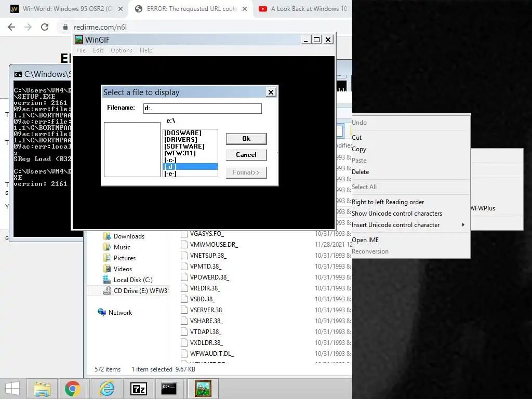Click the Filename input field

(x=202, y=108)
